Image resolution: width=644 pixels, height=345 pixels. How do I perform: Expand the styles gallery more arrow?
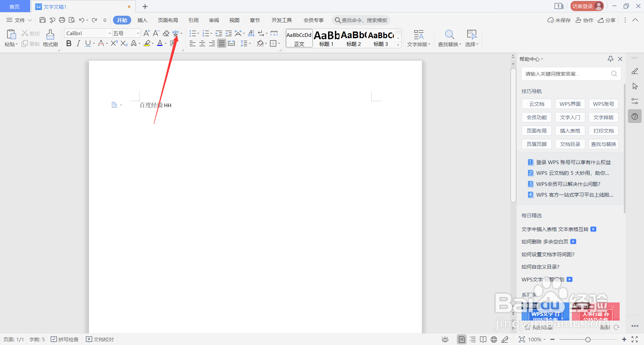pyautogui.click(x=398, y=45)
